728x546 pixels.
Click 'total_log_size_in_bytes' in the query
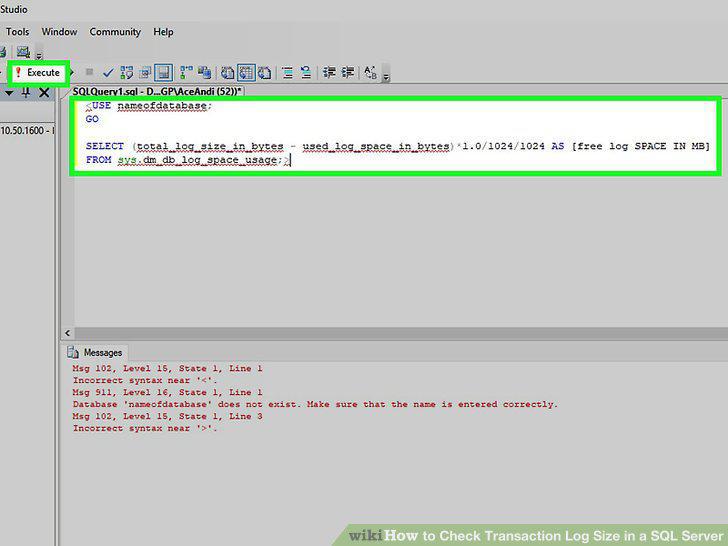point(210,147)
